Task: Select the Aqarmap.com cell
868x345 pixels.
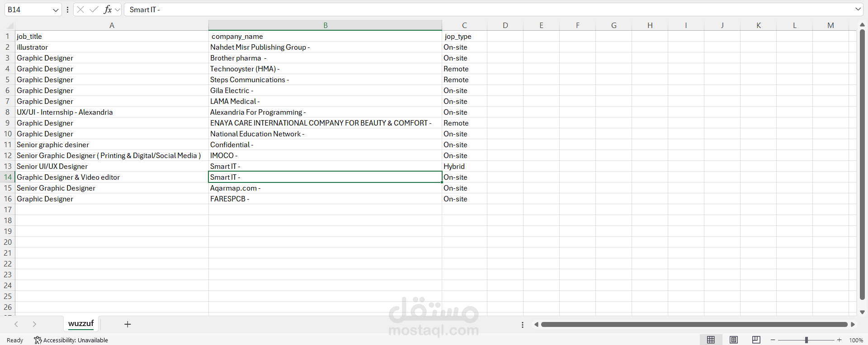Action: (x=325, y=188)
